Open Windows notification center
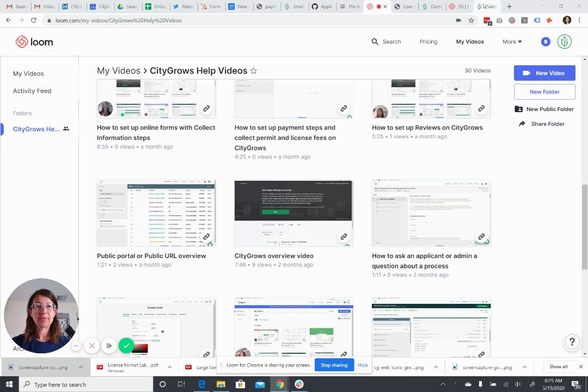 click(x=575, y=384)
